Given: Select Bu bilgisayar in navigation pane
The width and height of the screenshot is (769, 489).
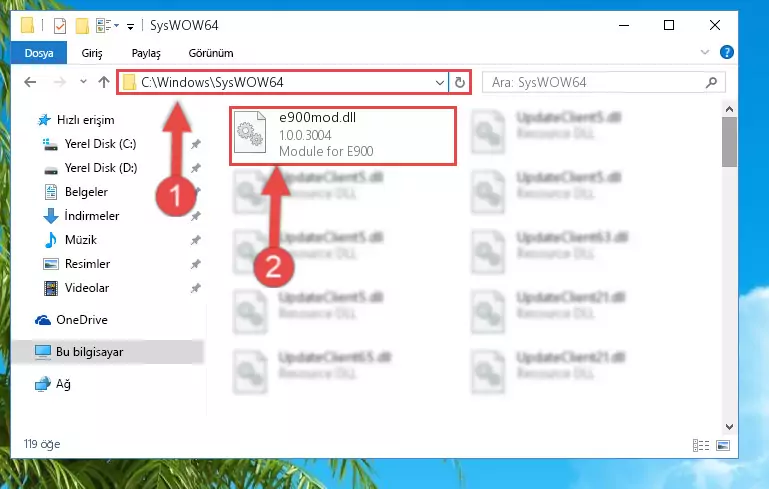Looking at the screenshot, I should tap(107, 352).
